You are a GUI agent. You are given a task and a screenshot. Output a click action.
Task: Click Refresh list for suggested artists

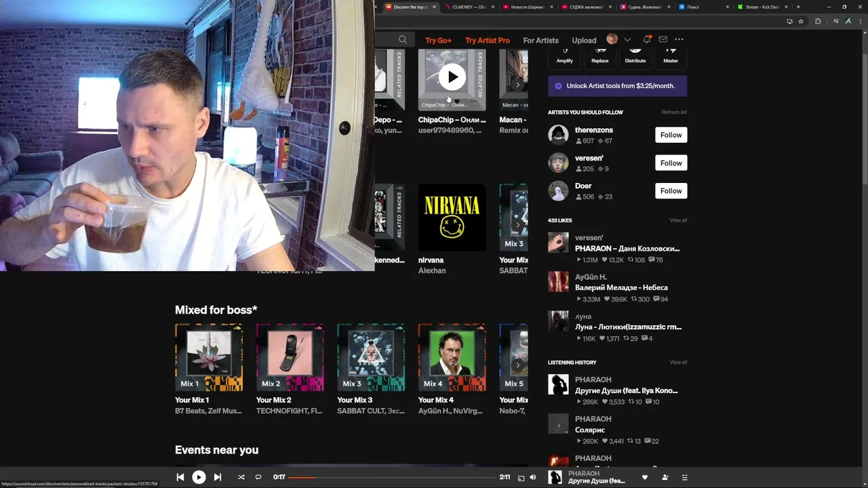coord(674,112)
